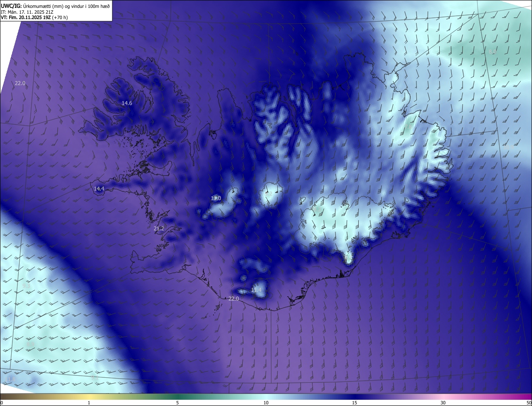The height and width of the screenshot is (406, 532).
Task: Click the faint 9.3 value label
Action: (26, 286)
